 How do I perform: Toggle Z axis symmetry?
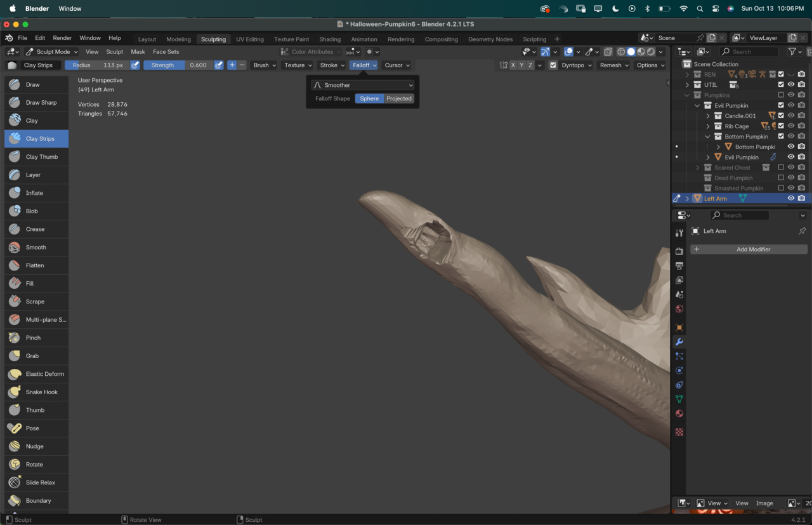530,65
